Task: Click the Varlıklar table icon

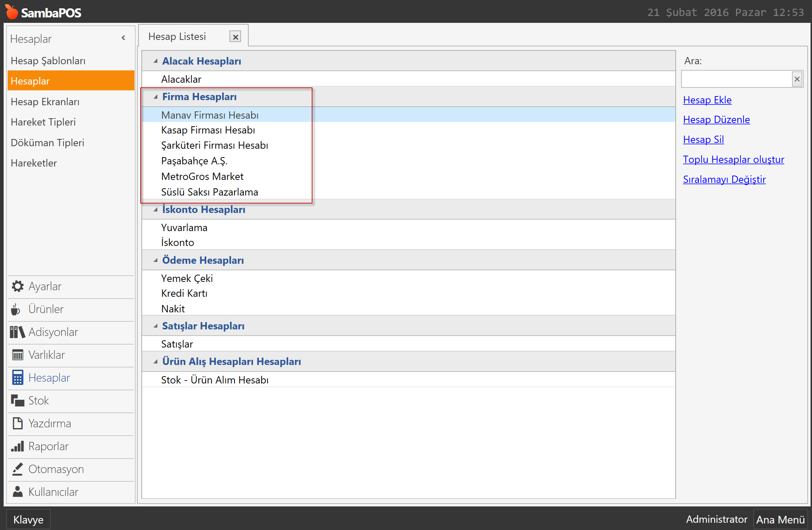Action: tap(17, 355)
